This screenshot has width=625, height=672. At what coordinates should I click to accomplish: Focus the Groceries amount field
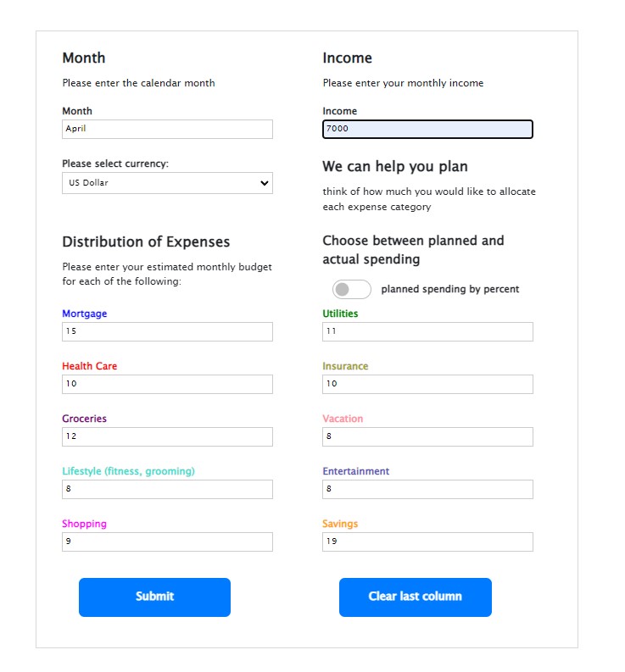167,436
